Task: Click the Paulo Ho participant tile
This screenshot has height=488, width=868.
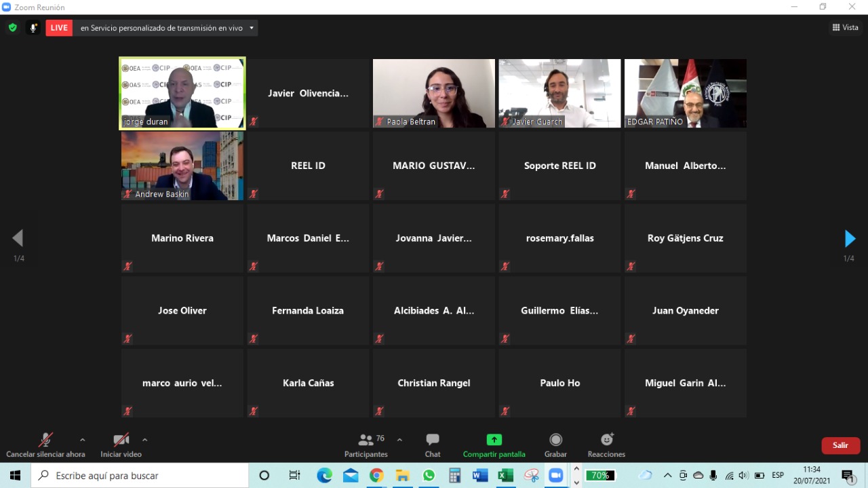Action: point(559,383)
